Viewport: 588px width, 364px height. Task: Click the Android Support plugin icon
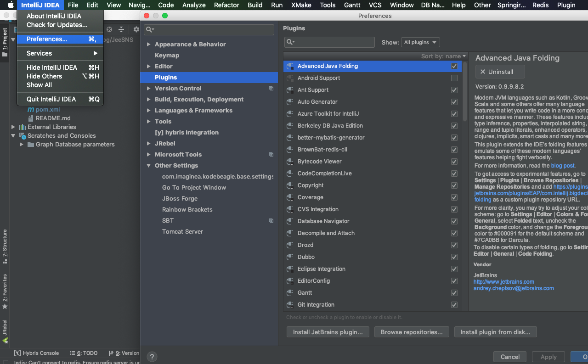290,78
